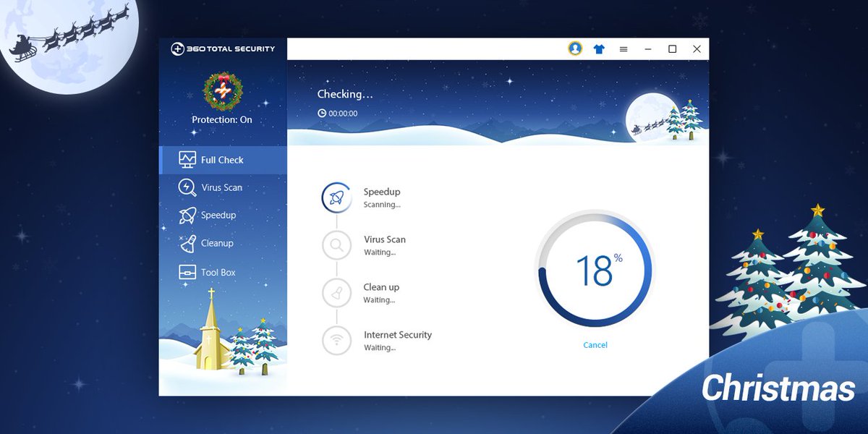Click the 360 Total Security logo

pos(223,49)
